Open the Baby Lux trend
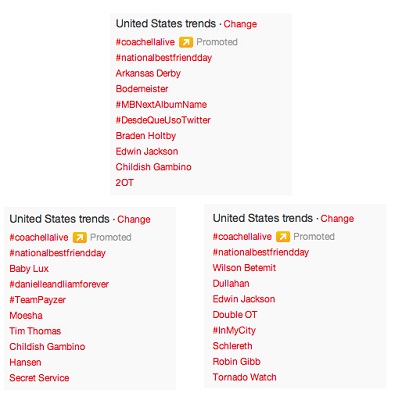Viewport: 395px width, 393px height. click(x=29, y=269)
